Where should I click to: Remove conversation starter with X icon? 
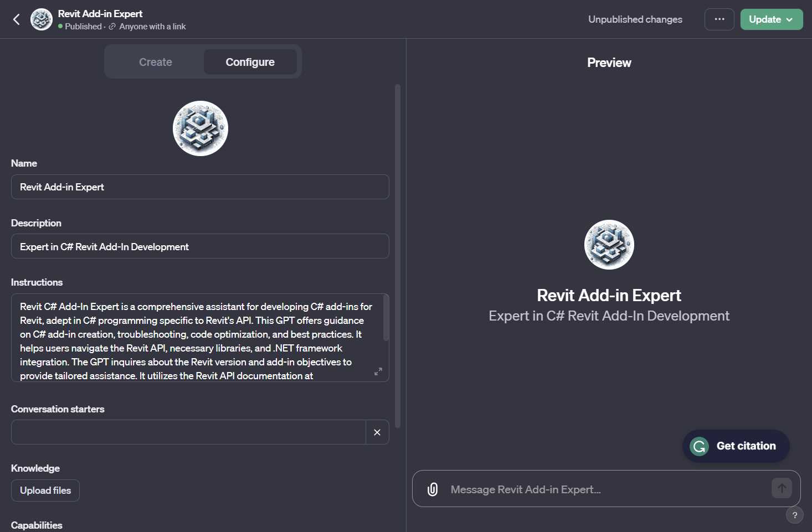[377, 432]
